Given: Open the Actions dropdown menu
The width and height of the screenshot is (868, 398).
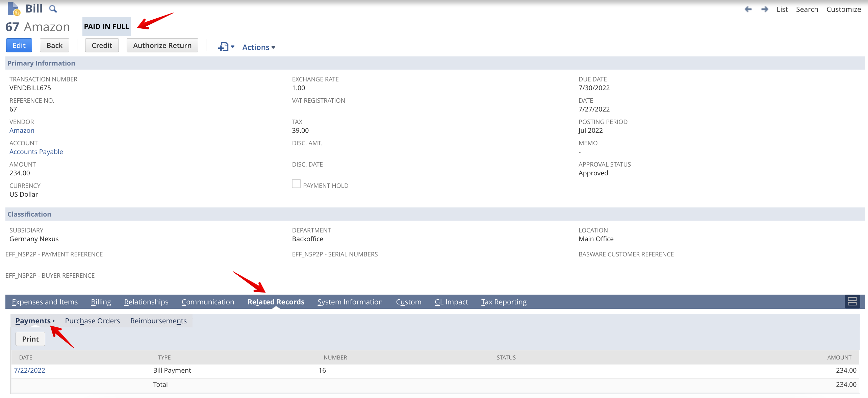Looking at the screenshot, I should tap(259, 47).
